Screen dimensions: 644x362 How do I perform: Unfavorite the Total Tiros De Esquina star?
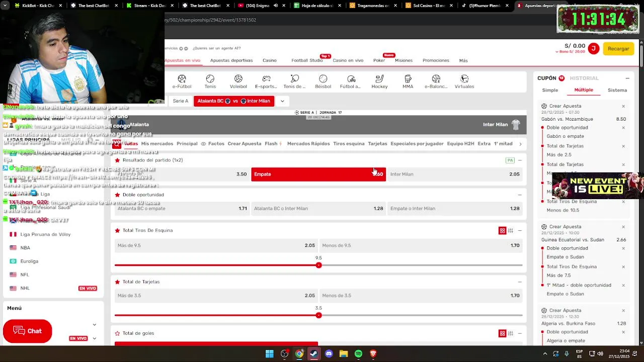[117, 230]
